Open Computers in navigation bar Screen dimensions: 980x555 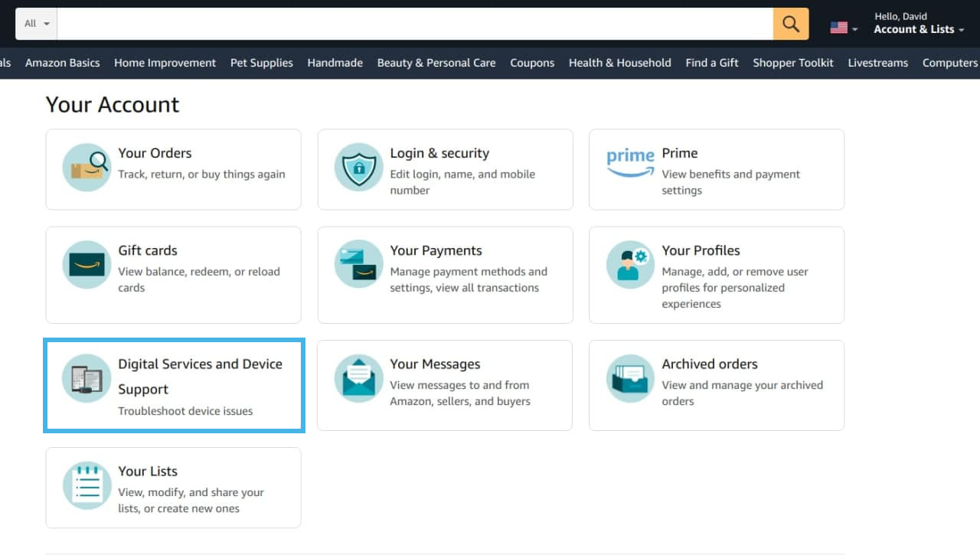[x=950, y=63]
